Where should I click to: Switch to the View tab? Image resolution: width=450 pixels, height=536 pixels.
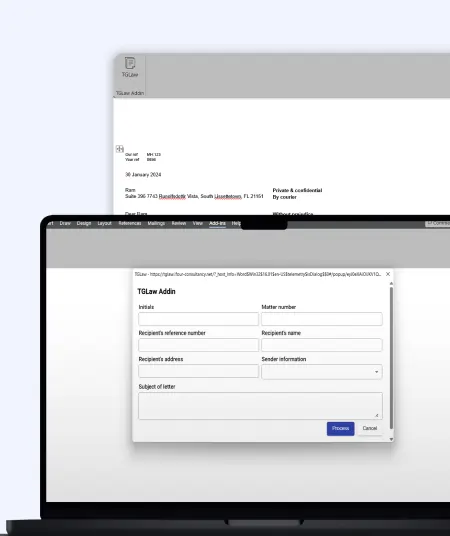click(198, 223)
